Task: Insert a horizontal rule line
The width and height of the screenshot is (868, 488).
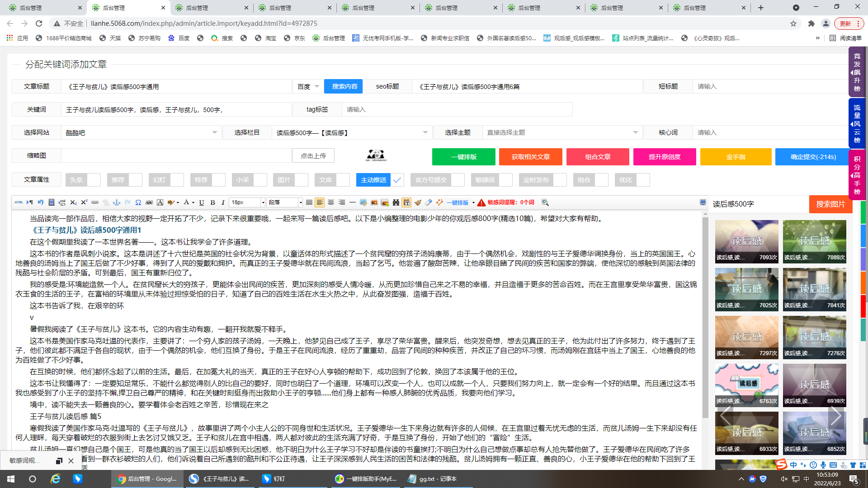Action: click(353, 202)
